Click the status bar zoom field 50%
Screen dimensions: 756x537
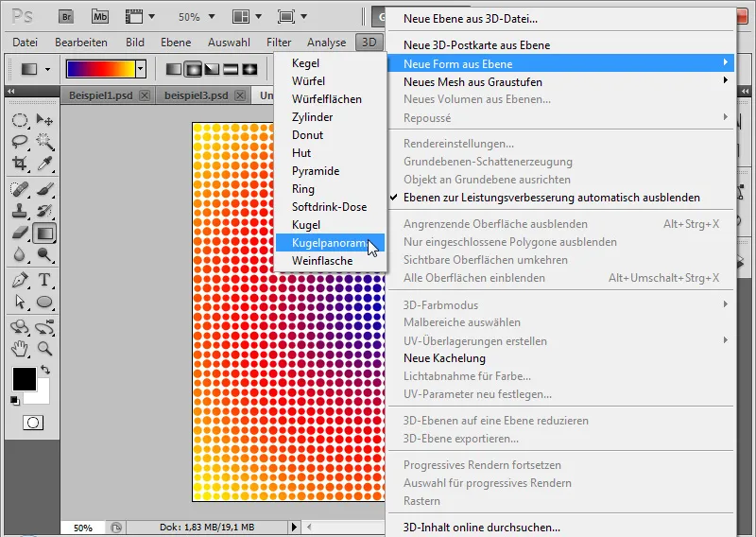tap(82, 528)
